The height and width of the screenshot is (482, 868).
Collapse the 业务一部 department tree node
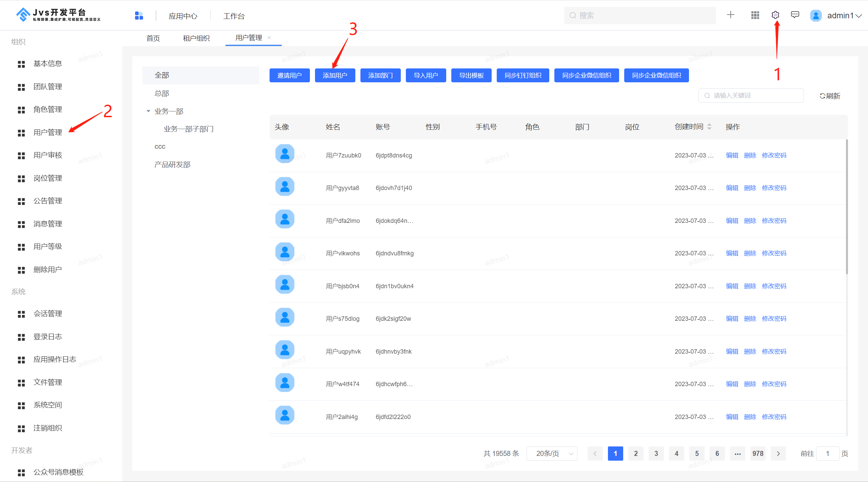click(x=148, y=111)
